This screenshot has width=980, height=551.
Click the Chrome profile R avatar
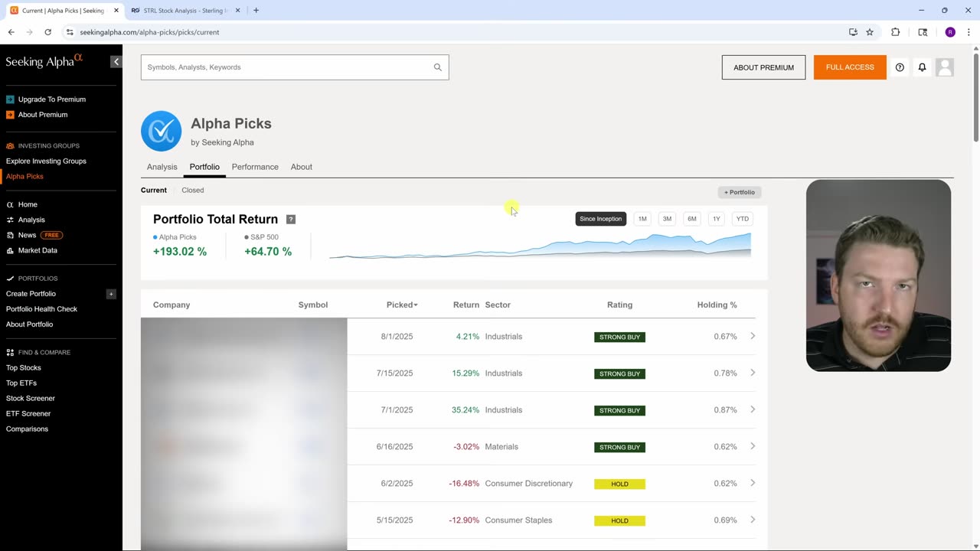pyautogui.click(x=950, y=32)
